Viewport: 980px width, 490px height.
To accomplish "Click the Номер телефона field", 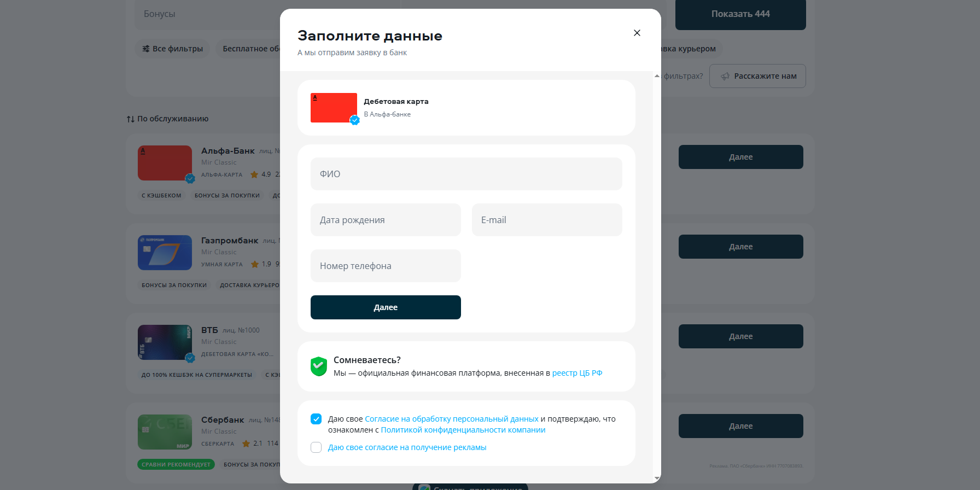I will coord(386,266).
